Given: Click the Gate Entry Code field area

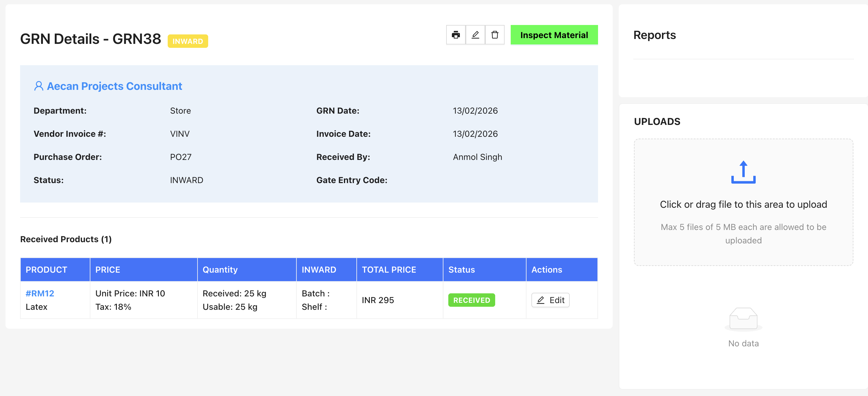Looking at the screenshot, I should tap(352, 180).
